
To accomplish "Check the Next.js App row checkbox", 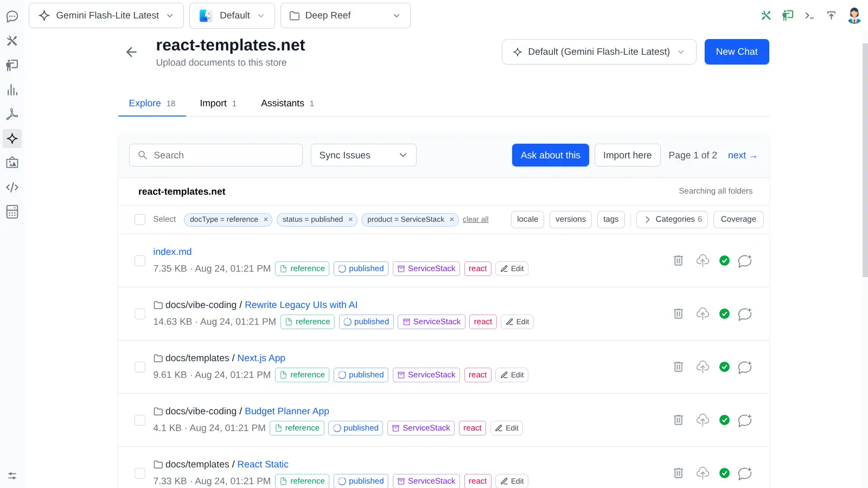I will click(x=140, y=367).
